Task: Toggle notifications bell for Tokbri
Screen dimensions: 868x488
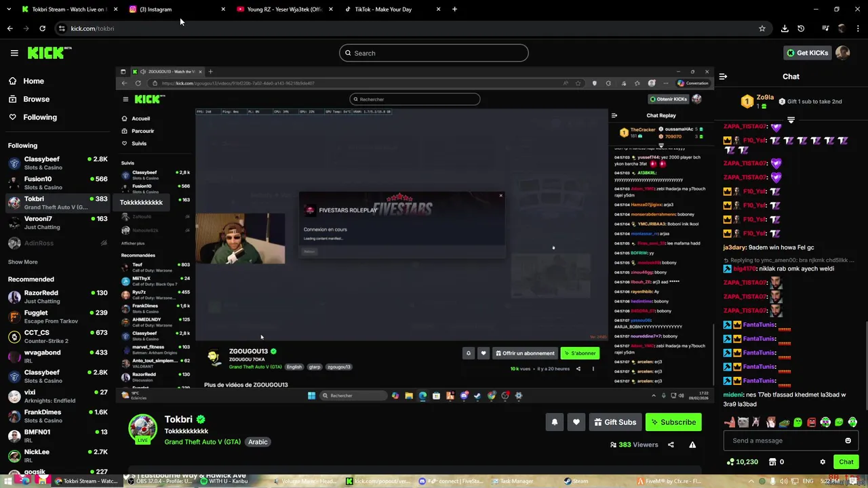Action: click(x=554, y=422)
